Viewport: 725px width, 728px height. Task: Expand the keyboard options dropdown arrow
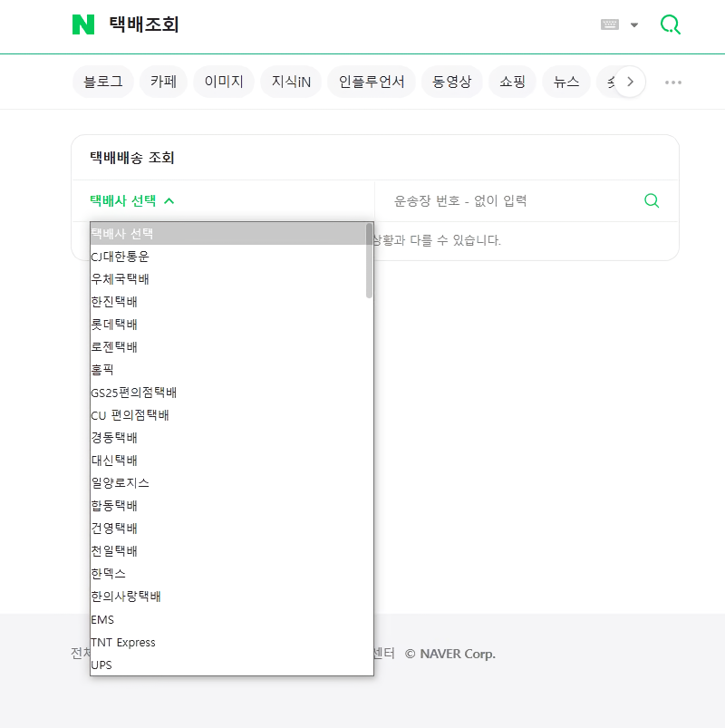coord(634,25)
